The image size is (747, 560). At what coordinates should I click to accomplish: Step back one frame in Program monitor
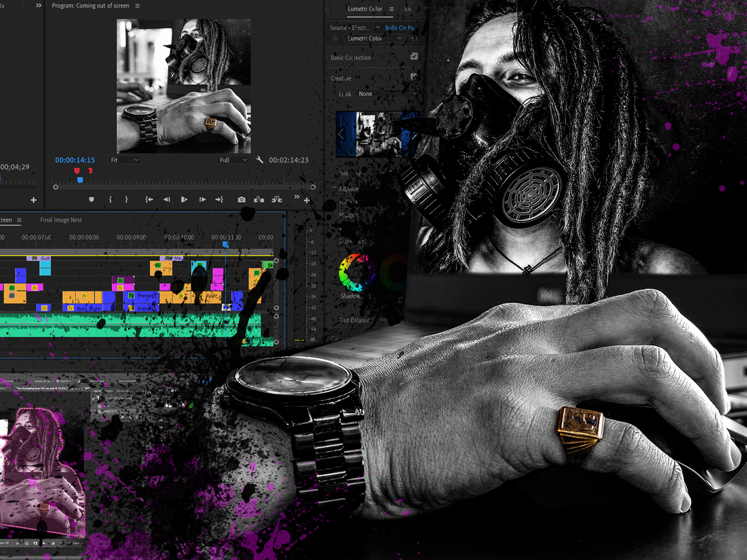coord(167,200)
